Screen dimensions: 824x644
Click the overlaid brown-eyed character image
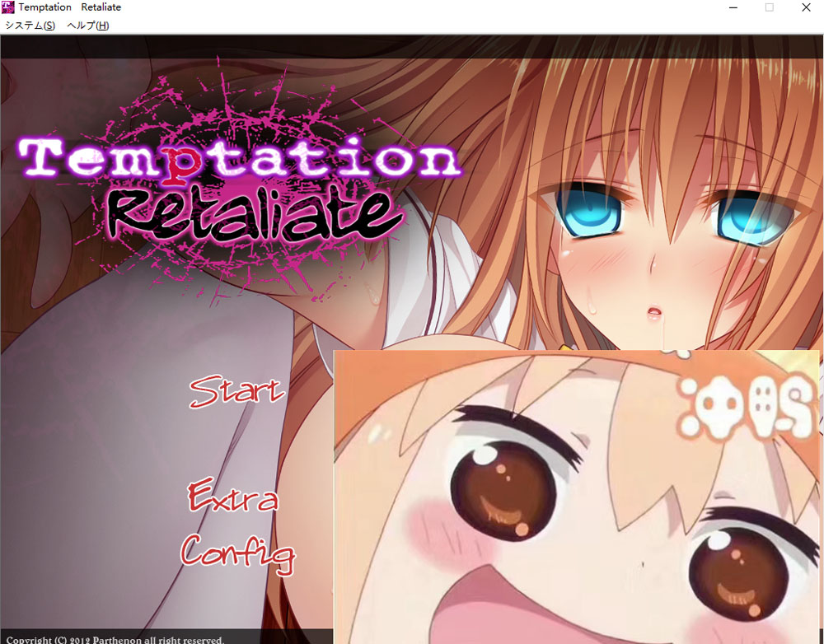577,497
